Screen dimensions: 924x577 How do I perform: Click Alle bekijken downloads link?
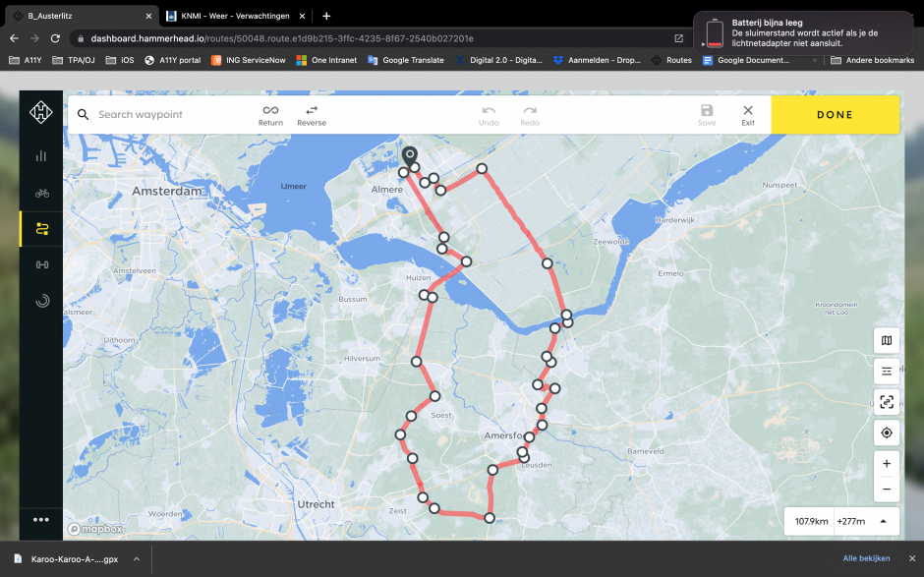point(866,558)
